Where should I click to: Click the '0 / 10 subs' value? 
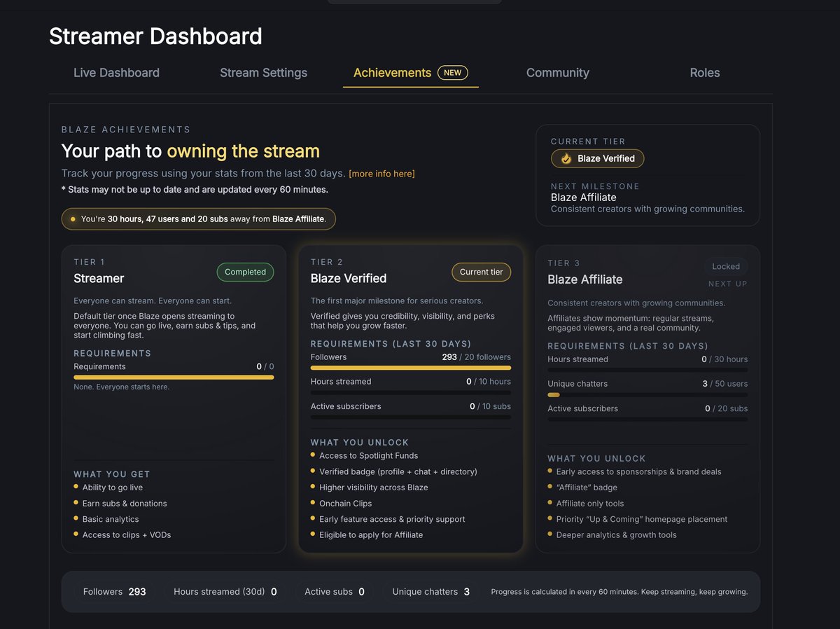(491, 406)
